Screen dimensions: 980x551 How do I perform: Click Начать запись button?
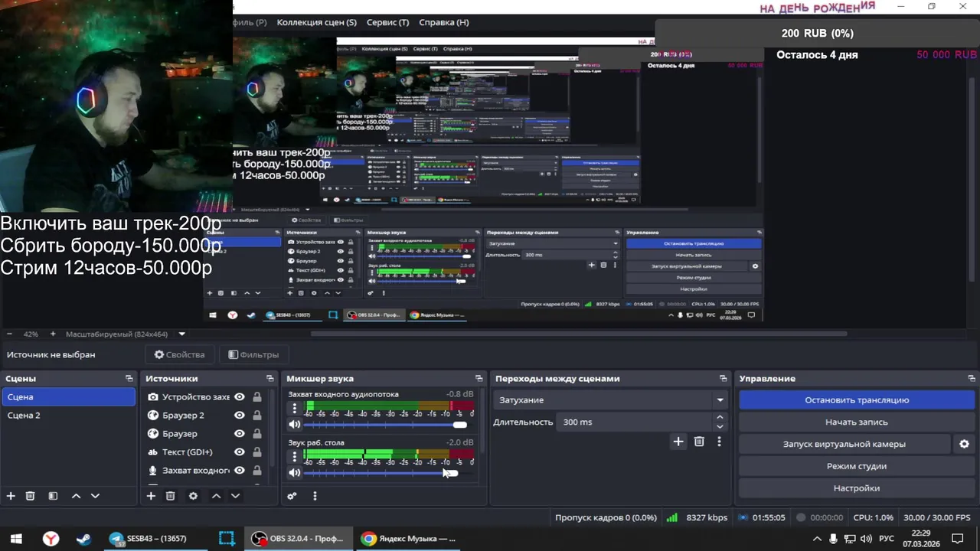point(857,422)
